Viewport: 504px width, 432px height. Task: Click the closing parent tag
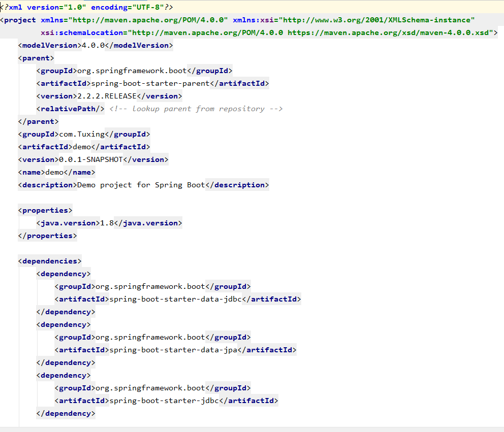[x=38, y=121]
